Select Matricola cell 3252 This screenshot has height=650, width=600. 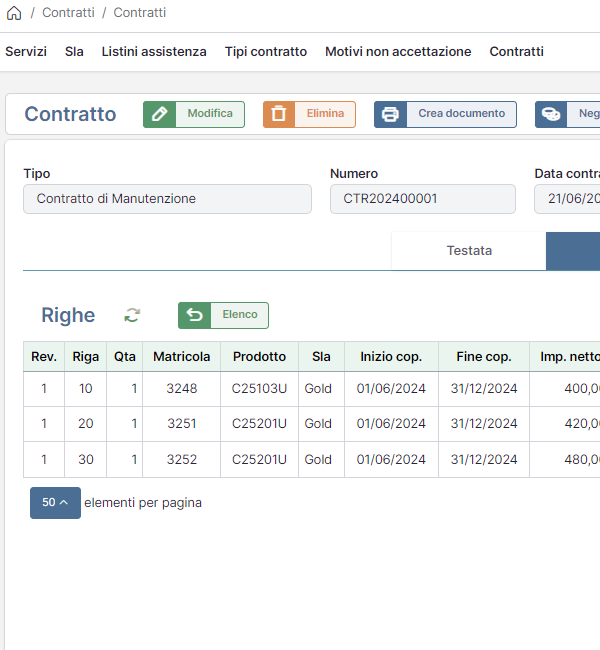pos(182,459)
